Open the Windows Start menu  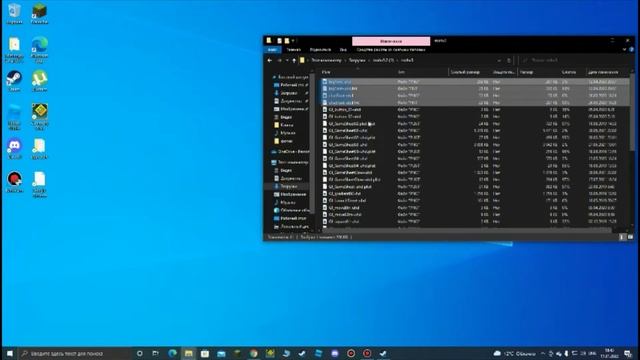point(10,353)
